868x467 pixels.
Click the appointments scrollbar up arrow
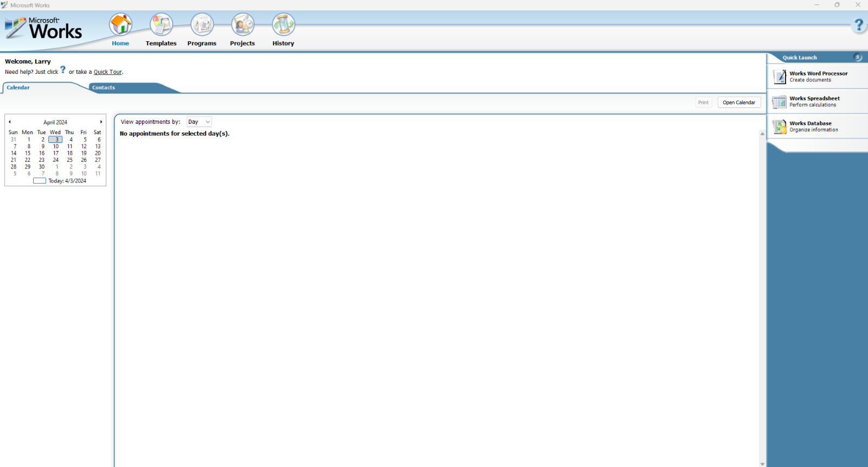click(762, 134)
